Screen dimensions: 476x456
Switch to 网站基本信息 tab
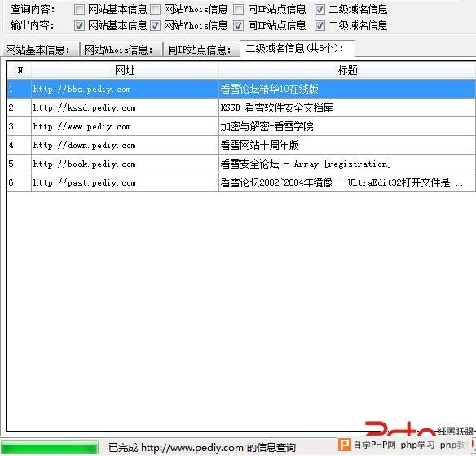(x=41, y=50)
